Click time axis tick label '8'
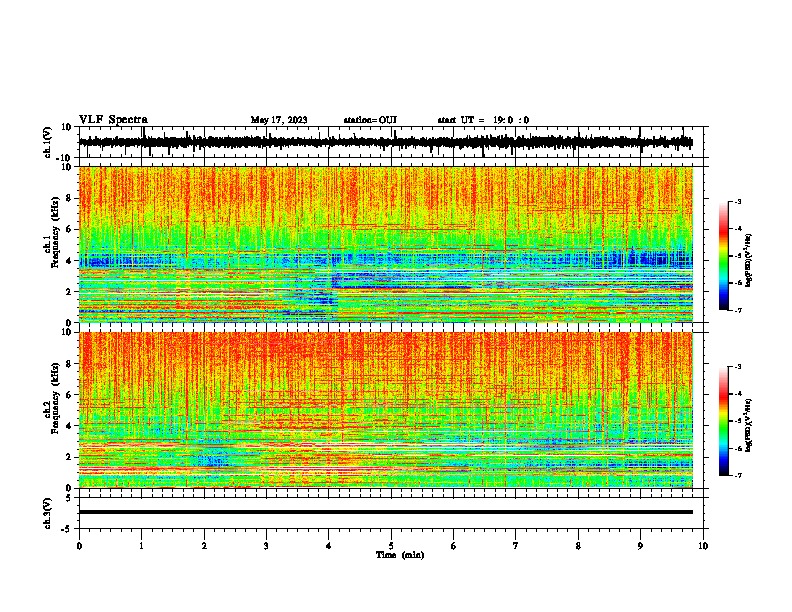Viewport: 792px width, 612px height. pyautogui.click(x=578, y=546)
